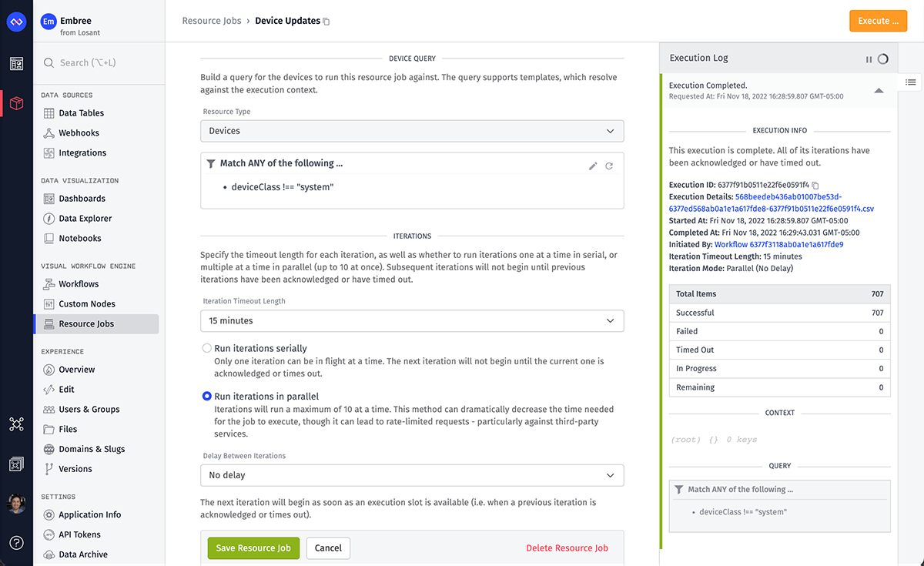Open the Delay Between Iterations dropdown
The height and width of the screenshot is (566, 924).
coord(412,475)
